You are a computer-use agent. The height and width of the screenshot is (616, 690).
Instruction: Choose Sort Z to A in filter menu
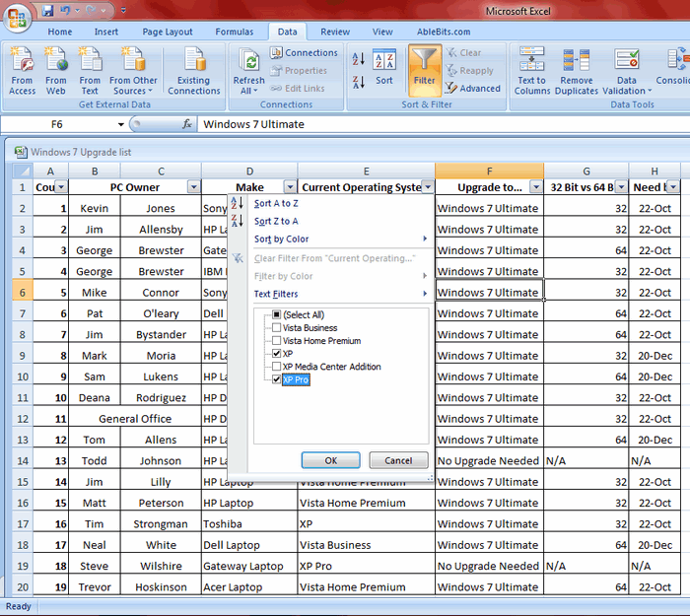(276, 221)
